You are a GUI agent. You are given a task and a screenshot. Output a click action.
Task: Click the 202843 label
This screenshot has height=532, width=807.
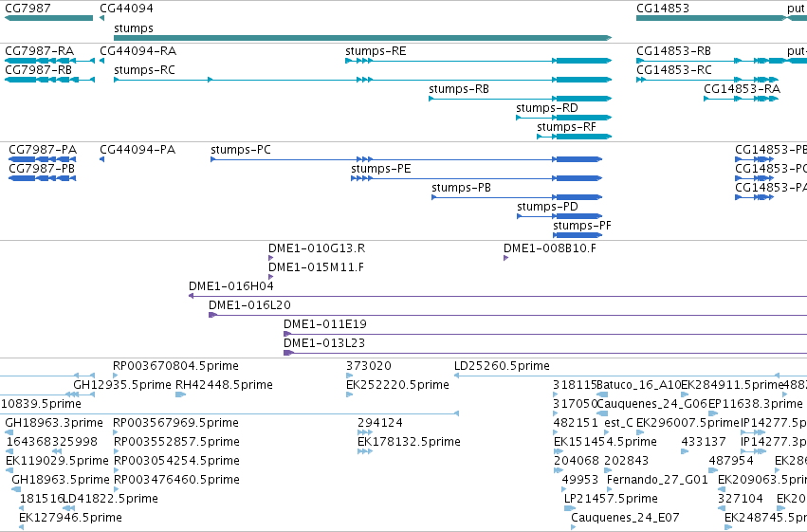click(627, 461)
